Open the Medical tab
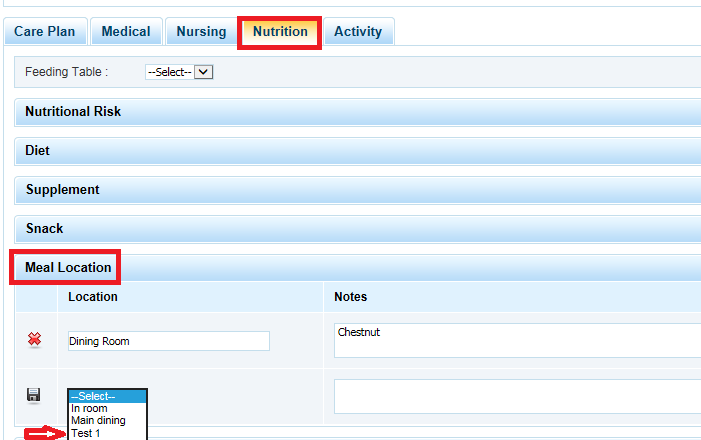The width and height of the screenshot is (701, 440). tap(126, 32)
